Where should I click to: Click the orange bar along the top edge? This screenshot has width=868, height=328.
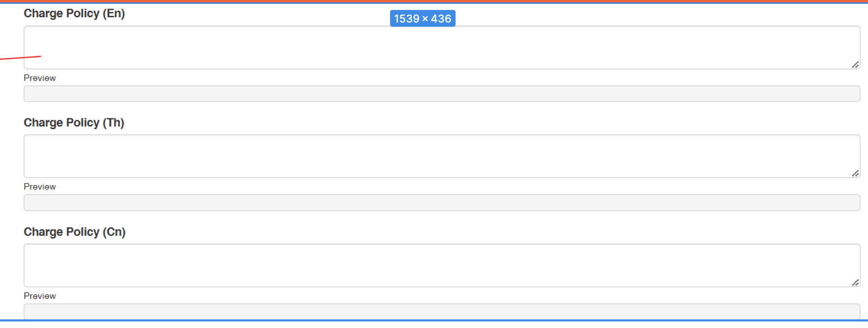point(434,1)
